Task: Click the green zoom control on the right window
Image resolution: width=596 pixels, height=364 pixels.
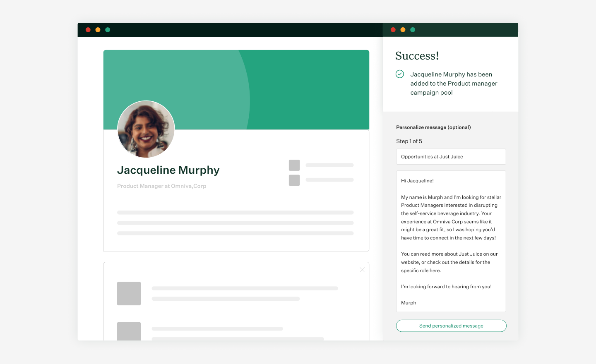Action: click(x=412, y=30)
